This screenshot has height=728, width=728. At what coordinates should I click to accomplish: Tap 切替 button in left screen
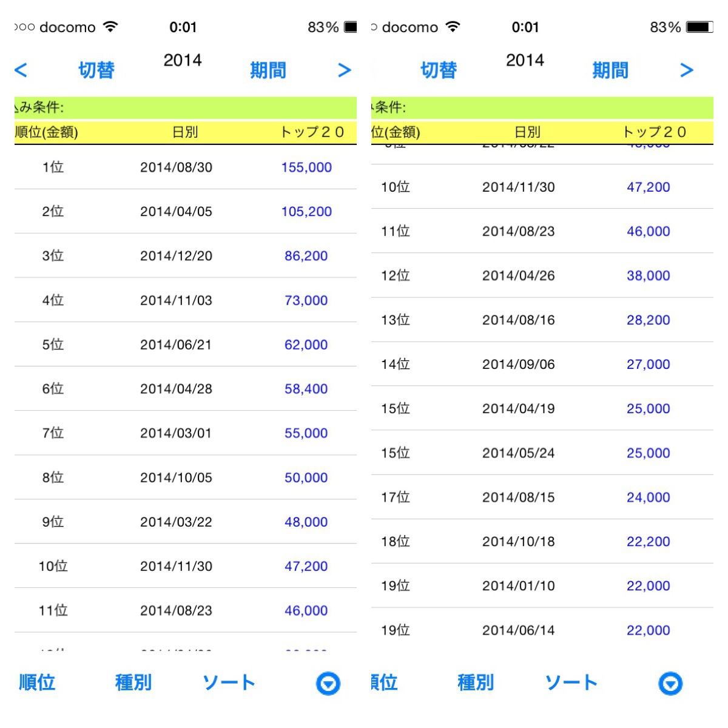pyautogui.click(x=96, y=70)
